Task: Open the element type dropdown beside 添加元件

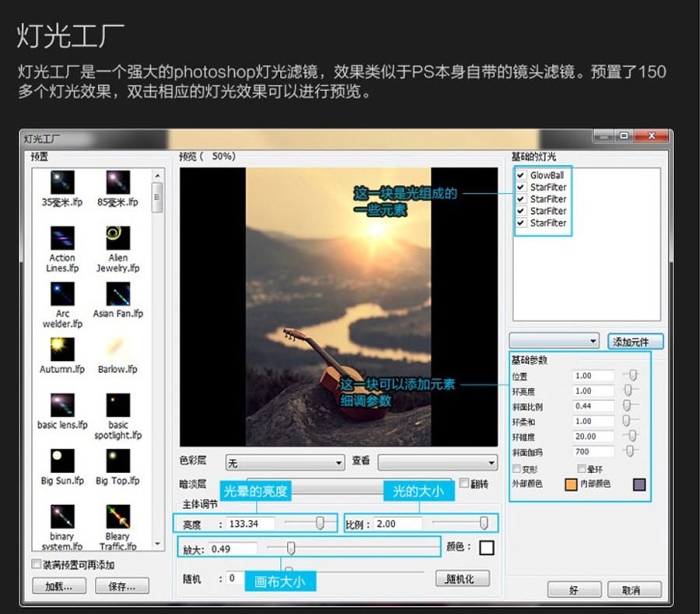Action: click(554, 341)
